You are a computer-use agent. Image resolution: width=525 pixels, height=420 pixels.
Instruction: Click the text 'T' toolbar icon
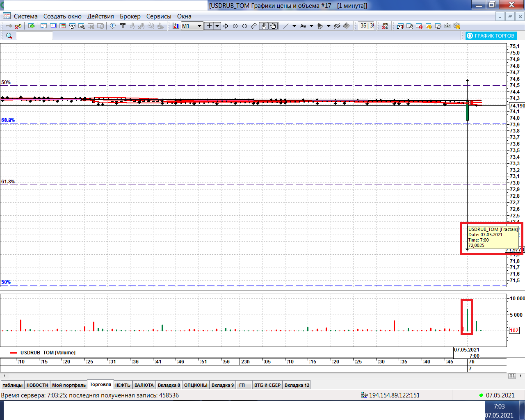click(x=122, y=26)
